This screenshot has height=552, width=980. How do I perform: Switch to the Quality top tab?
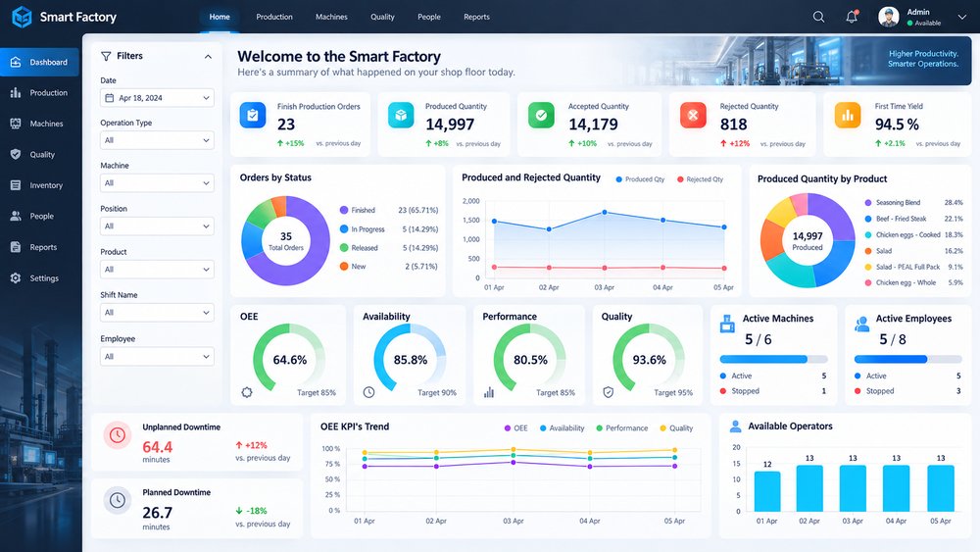pos(382,17)
